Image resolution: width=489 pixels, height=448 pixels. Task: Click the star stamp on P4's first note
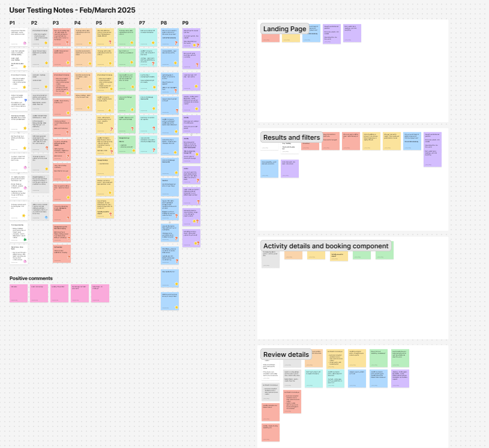pyautogui.click(x=90, y=43)
